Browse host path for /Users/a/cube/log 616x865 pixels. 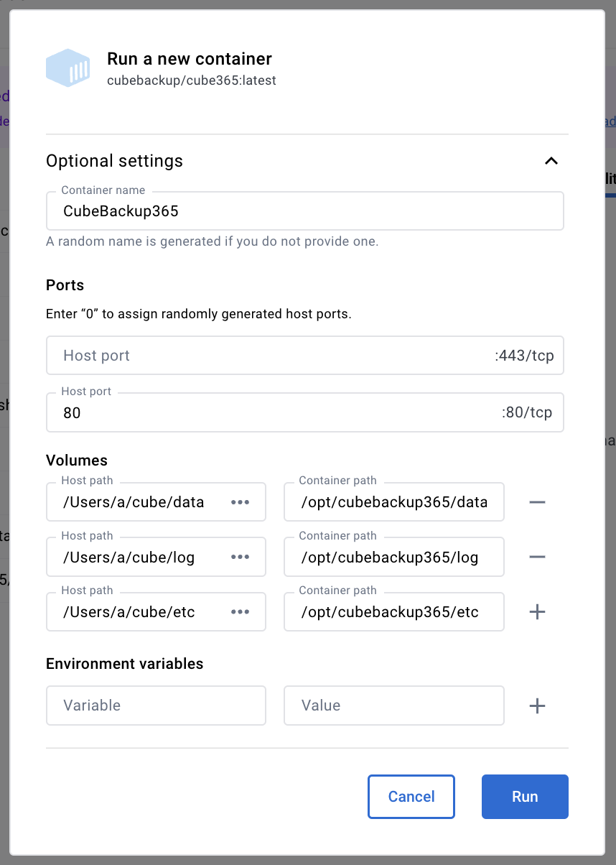point(240,557)
